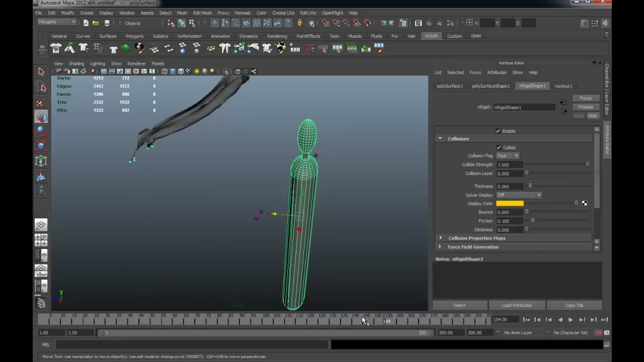The image size is (644, 362).
Task: Click the Load Attributes button
Action: (x=516, y=305)
